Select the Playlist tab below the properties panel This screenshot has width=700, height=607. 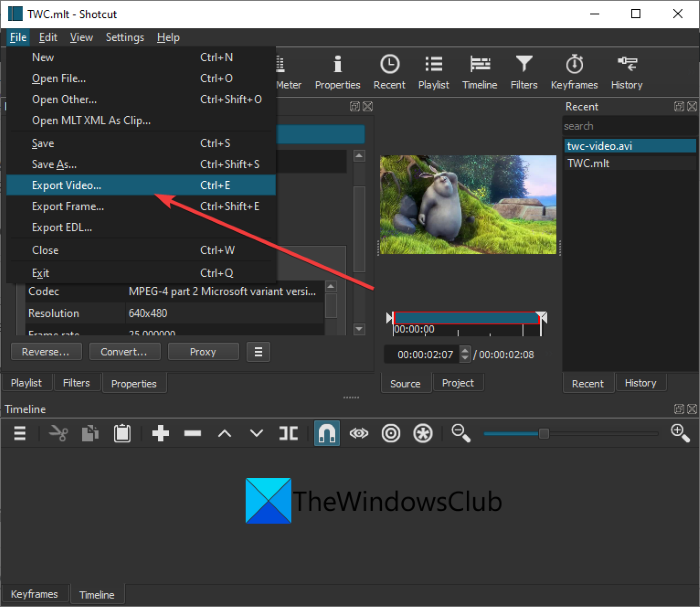[26, 382]
